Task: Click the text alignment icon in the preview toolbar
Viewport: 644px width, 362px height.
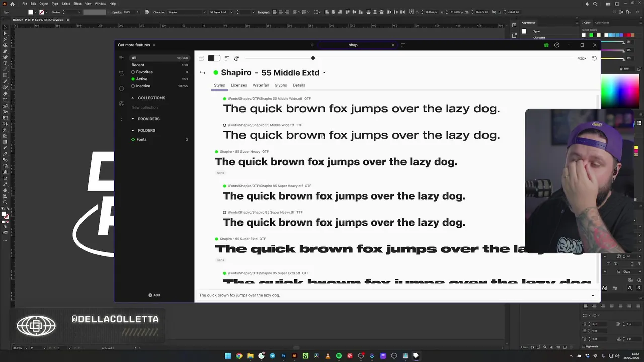Action: (x=227, y=58)
